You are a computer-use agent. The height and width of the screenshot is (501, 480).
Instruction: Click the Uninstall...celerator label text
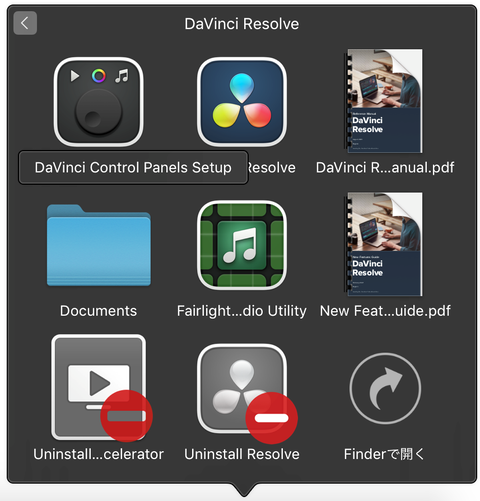point(98,454)
